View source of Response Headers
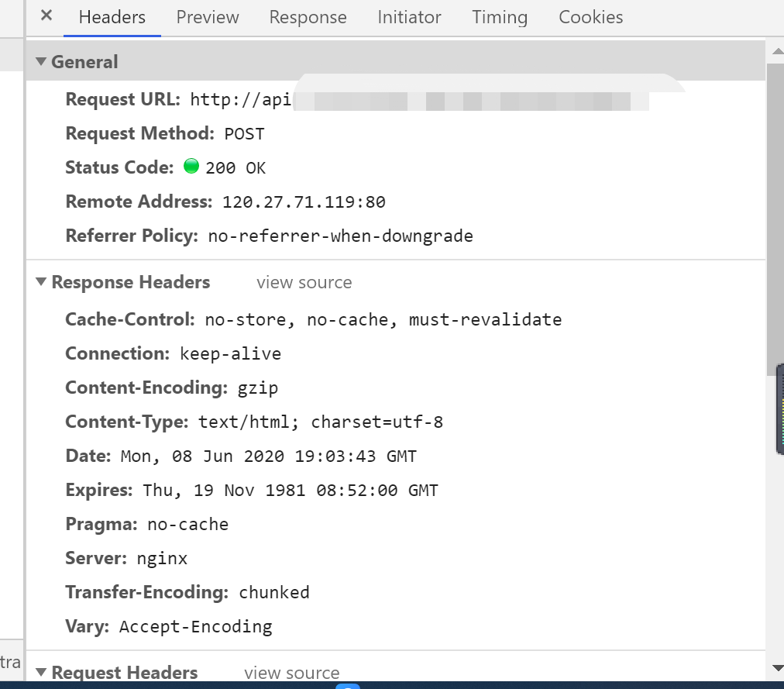 pos(304,282)
